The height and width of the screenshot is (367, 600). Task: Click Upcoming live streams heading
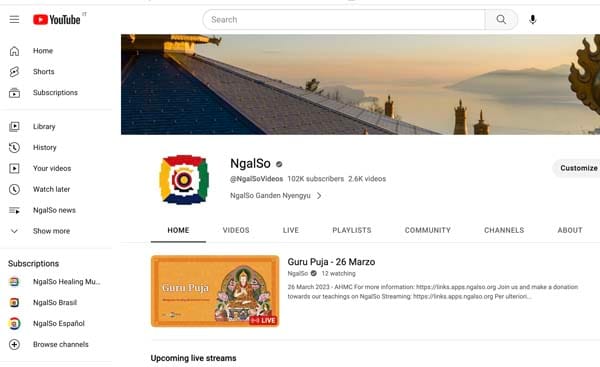pyautogui.click(x=193, y=358)
